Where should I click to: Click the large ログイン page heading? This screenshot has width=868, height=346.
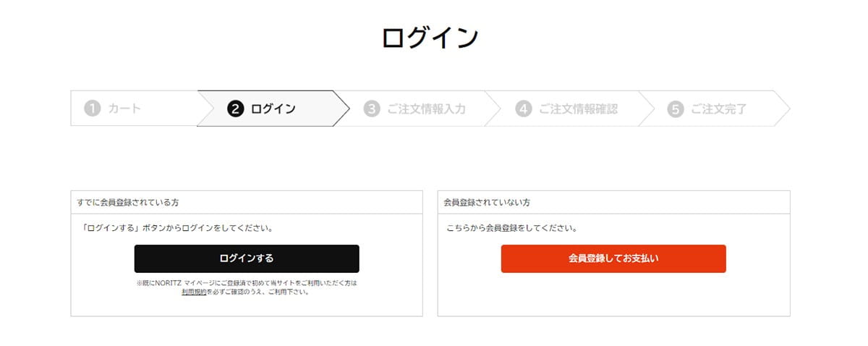(x=430, y=38)
